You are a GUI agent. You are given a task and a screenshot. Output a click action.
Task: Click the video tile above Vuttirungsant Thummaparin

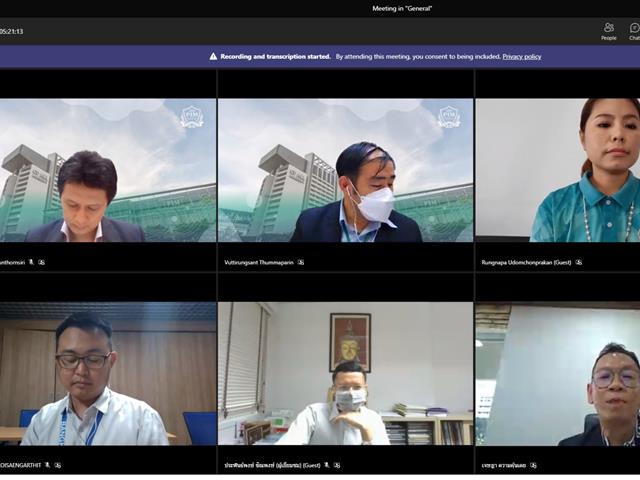click(x=345, y=170)
